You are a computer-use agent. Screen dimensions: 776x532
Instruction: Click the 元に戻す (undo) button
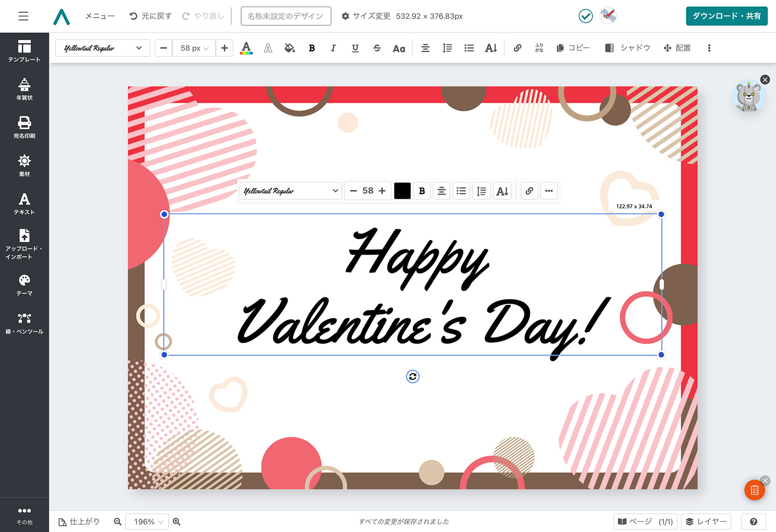point(151,16)
